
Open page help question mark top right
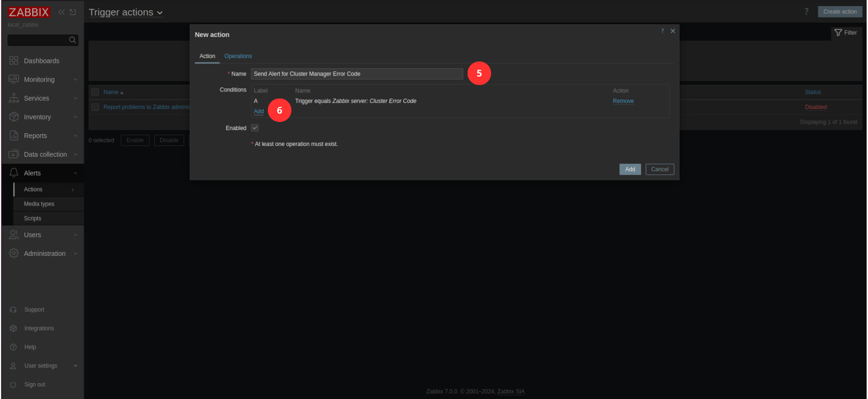[806, 12]
